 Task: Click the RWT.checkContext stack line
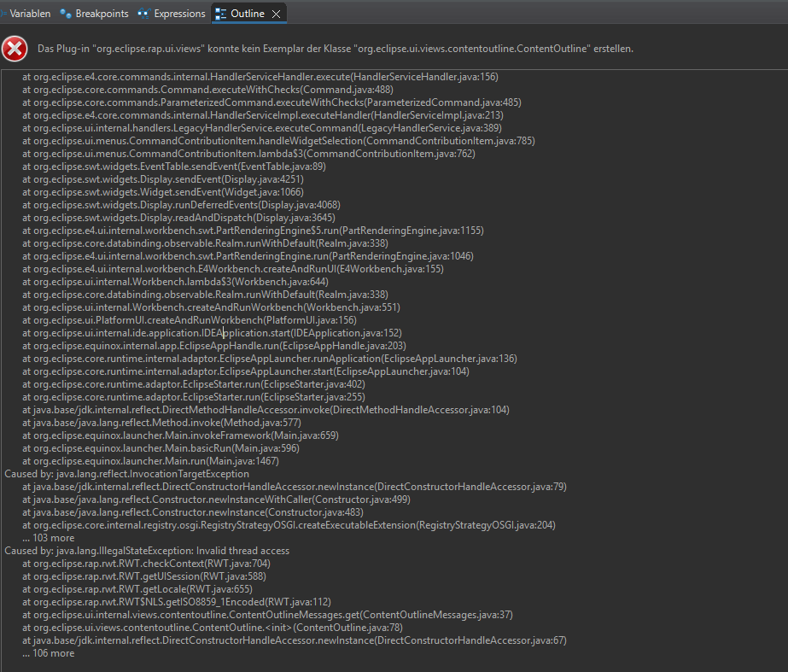tap(146, 564)
